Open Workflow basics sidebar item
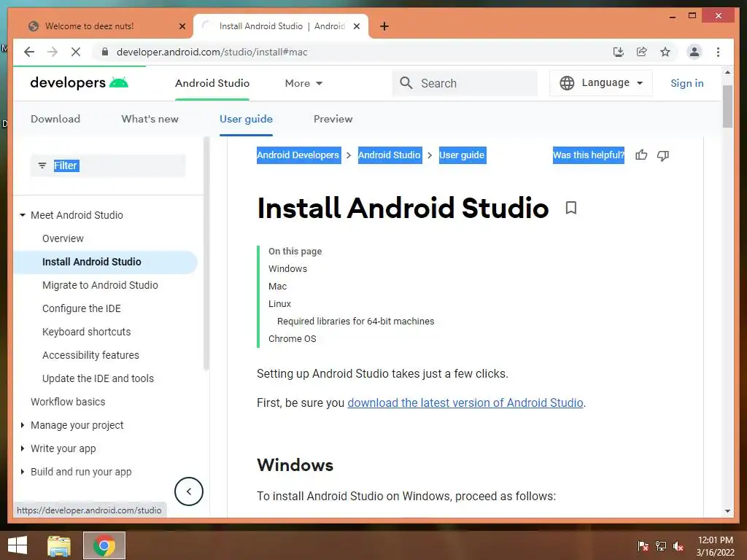 (x=68, y=402)
